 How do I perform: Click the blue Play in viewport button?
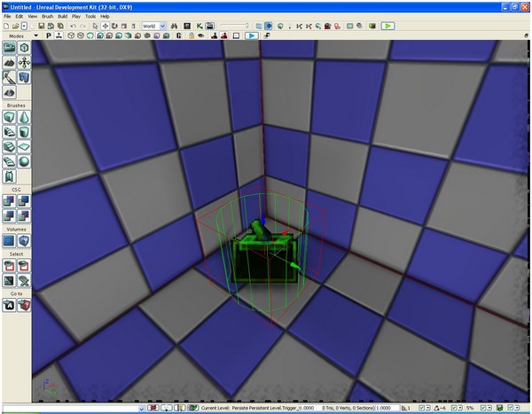[252, 35]
